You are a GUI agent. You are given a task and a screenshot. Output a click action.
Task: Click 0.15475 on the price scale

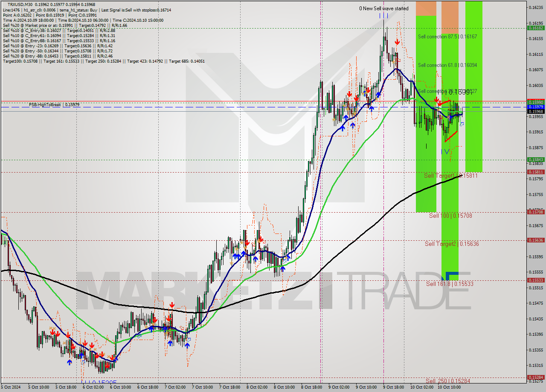[x=536, y=303]
